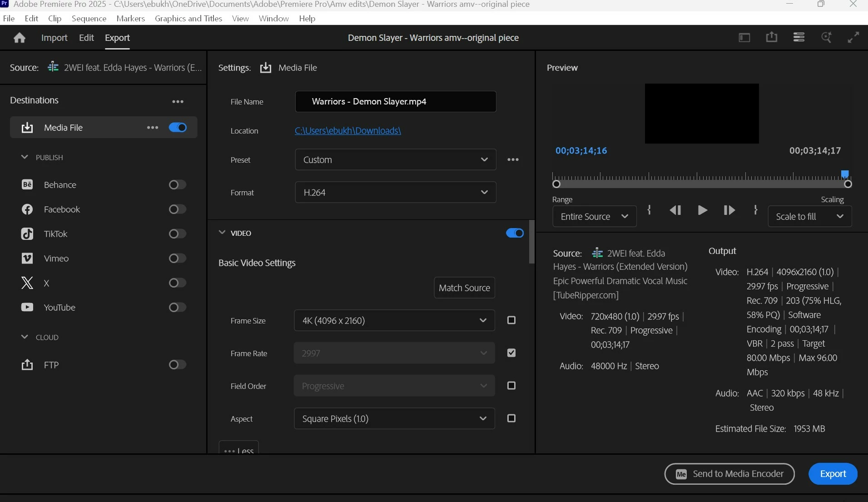
Task: Open the Quick Export share icon
Action: 772,37
